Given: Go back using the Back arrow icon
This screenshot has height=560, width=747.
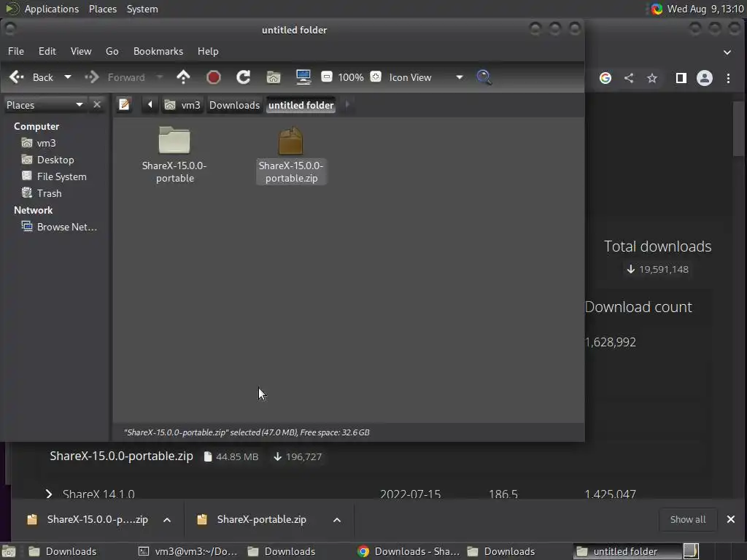Looking at the screenshot, I should tap(18, 77).
